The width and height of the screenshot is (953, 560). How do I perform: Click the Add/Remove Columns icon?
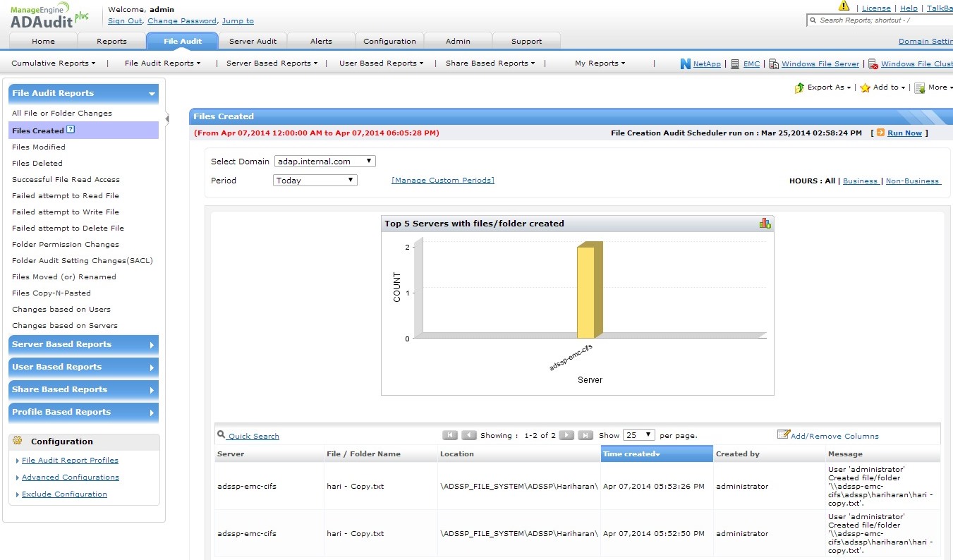tap(783, 434)
